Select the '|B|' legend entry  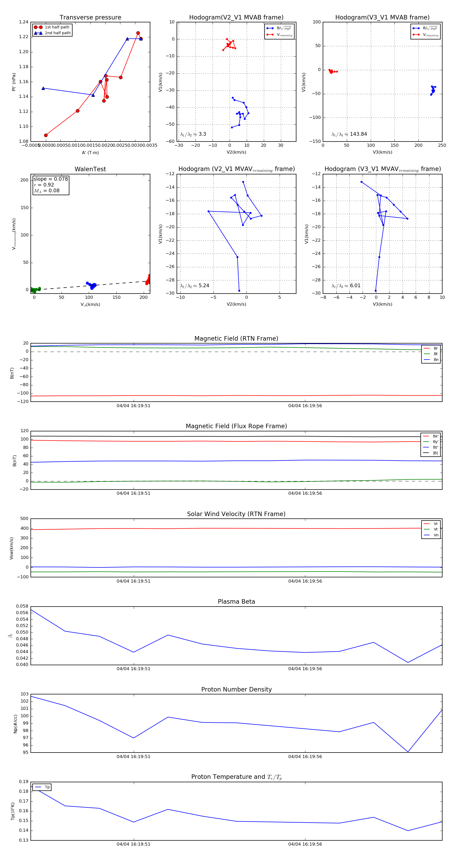click(x=431, y=453)
